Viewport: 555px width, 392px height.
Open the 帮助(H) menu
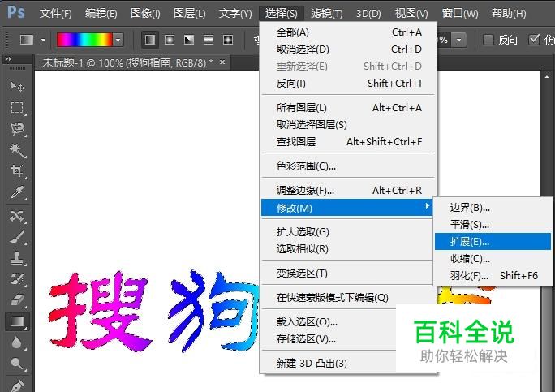click(509, 14)
